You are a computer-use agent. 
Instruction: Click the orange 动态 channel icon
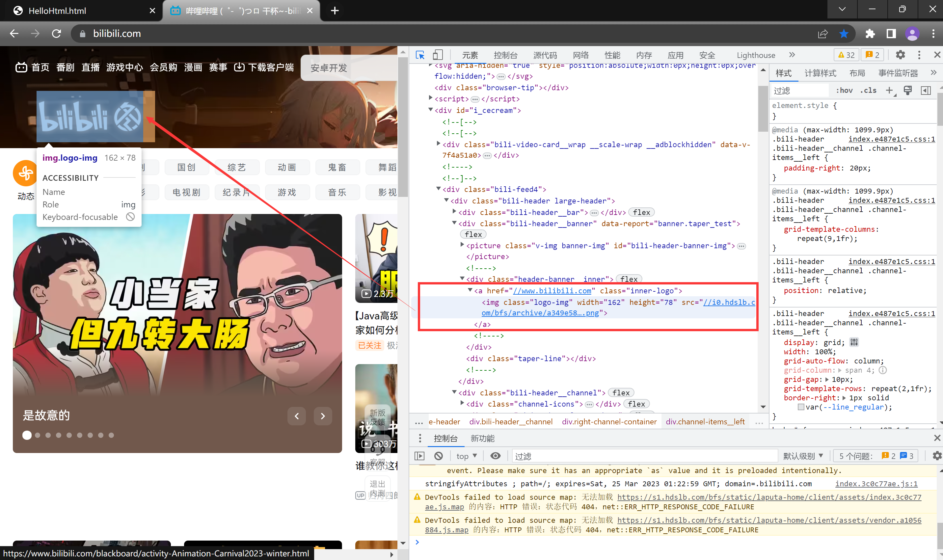pos(25,173)
